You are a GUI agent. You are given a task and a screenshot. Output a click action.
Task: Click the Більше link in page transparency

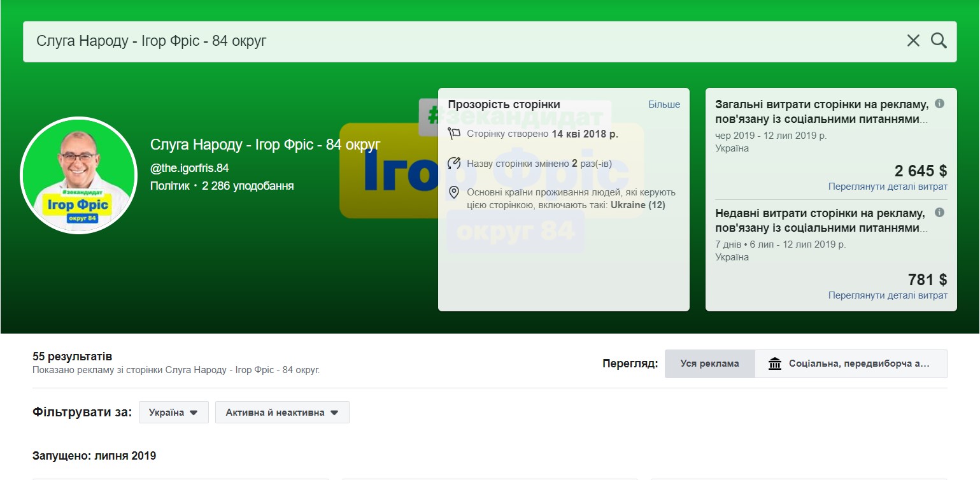(664, 104)
